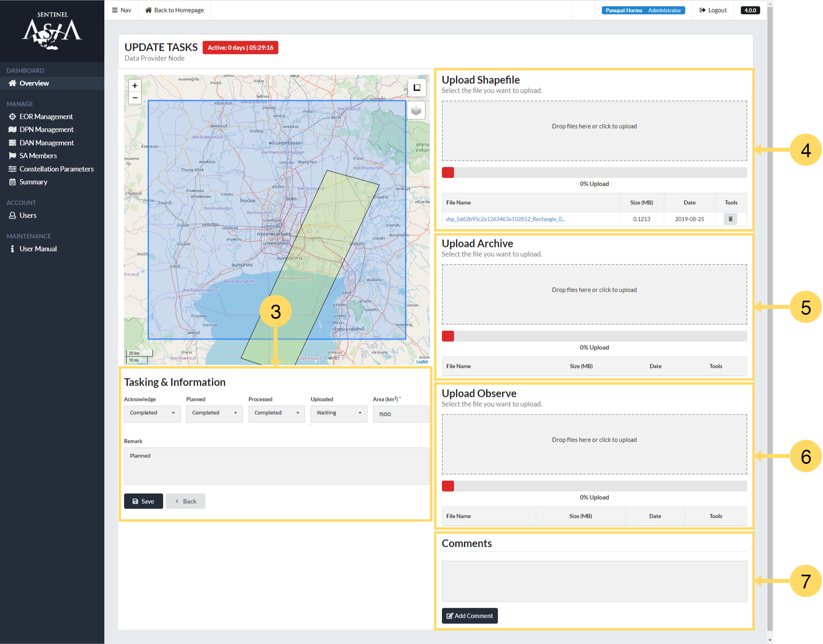Click the Add Comment button

tap(470, 616)
